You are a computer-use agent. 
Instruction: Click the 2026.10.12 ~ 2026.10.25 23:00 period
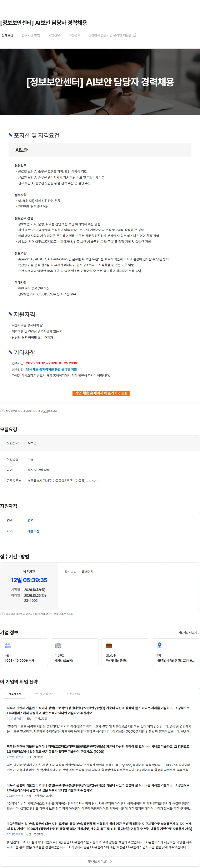tap(52, 363)
